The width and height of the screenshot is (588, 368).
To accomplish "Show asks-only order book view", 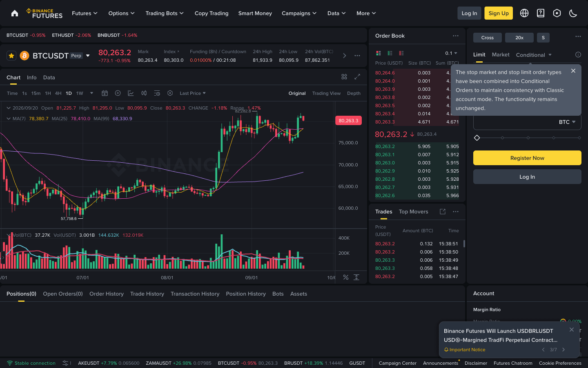I will click(401, 53).
